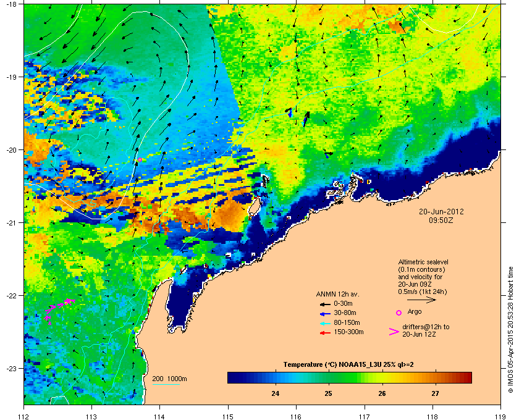Click the 150-300m depth label
Image resolution: width=519 pixels, height=420 pixels.
[x=348, y=332]
